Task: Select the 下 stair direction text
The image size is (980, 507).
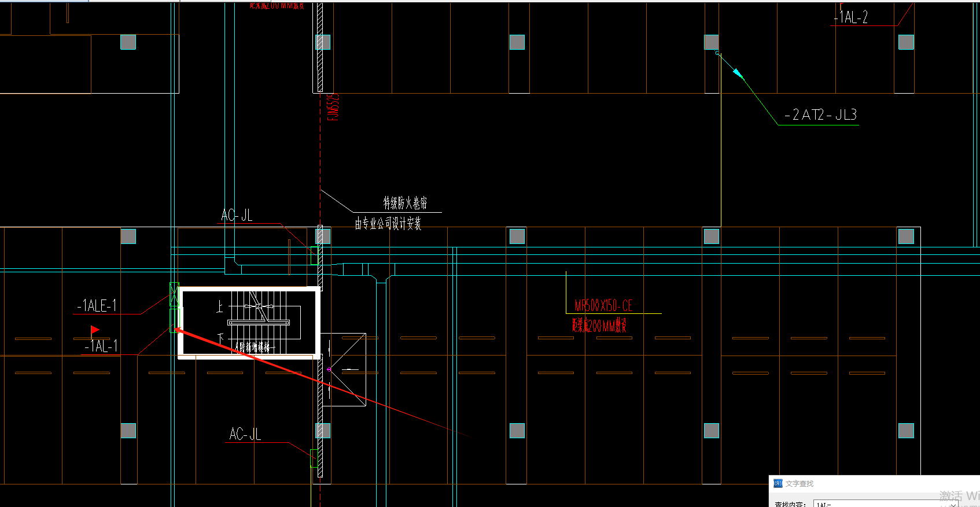Action: [220, 339]
